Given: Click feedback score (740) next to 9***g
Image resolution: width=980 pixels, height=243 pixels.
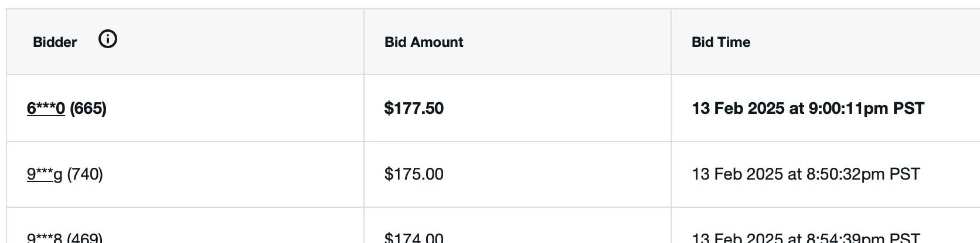Looking at the screenshot, I should click(86, 174).
